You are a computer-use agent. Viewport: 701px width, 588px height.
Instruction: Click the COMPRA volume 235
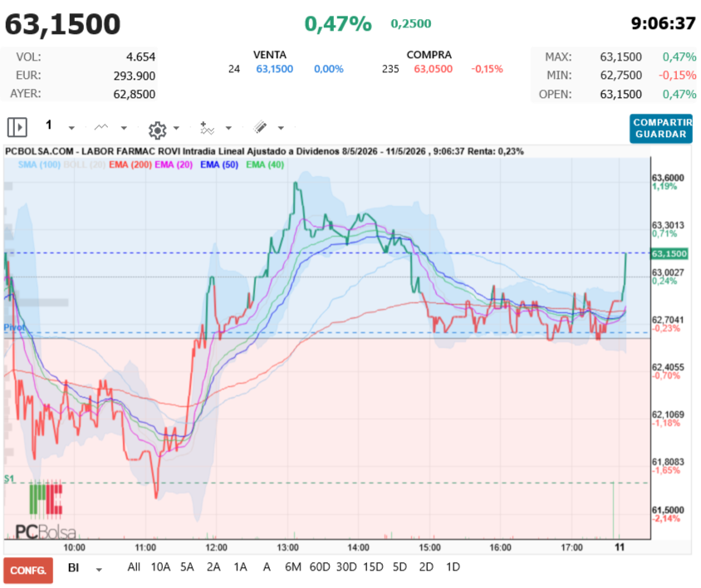(x=390, y=69)
